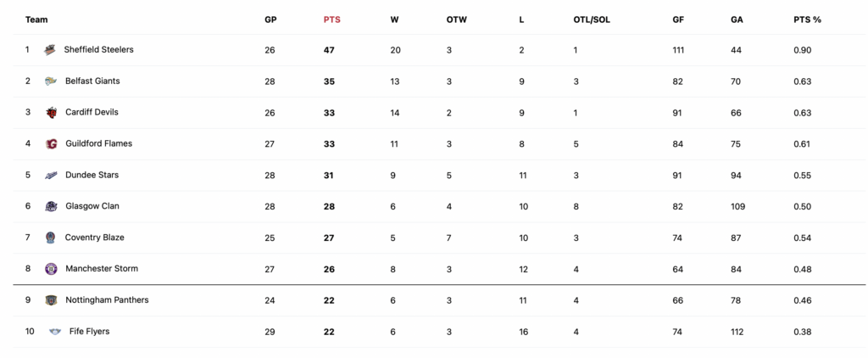This screenshot has height=358, width=868.
Task: Click the Nottingham Panthers team logo
Action: coord(51,300)
